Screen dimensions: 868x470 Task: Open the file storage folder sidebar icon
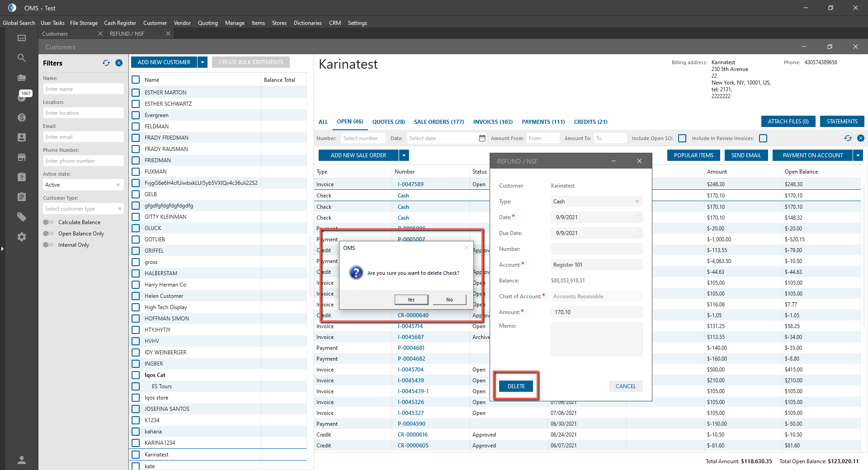click(x=21, y=78)
